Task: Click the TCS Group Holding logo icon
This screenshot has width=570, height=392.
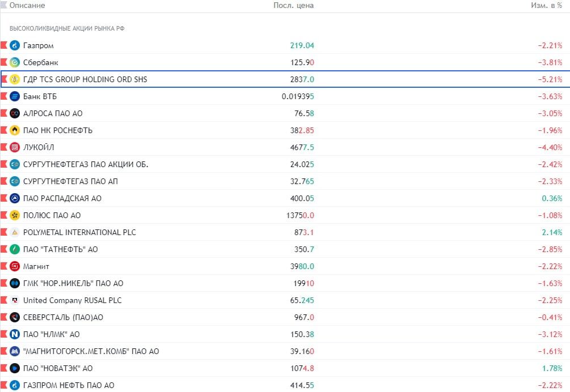Action: (15, 79)
